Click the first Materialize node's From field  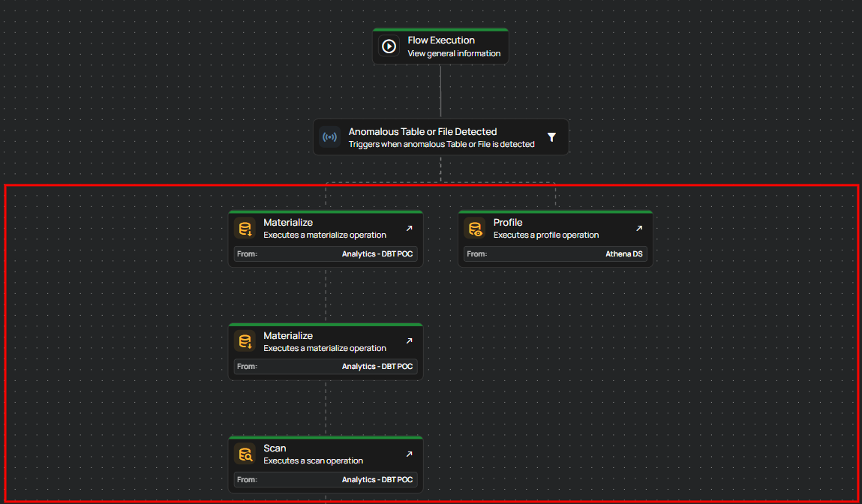pyautogui.click(x=326, y=254)
